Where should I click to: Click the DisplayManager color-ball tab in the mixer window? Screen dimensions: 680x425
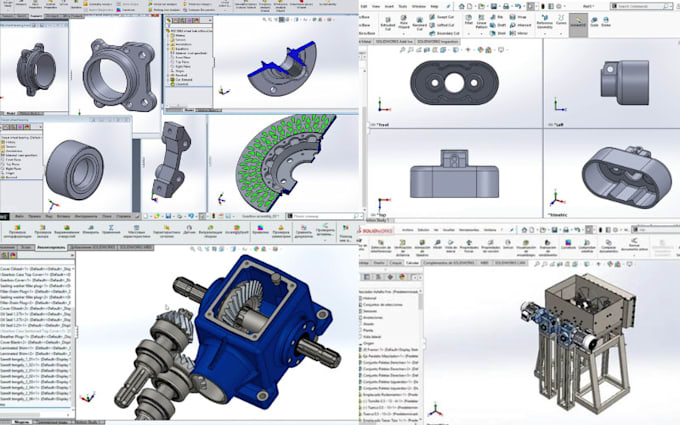point(402,277)
